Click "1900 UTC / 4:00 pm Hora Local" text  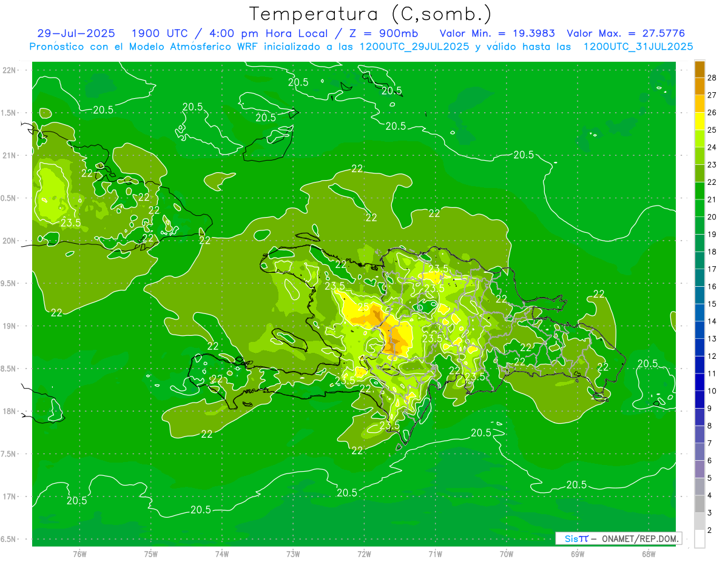click(229, 33)
